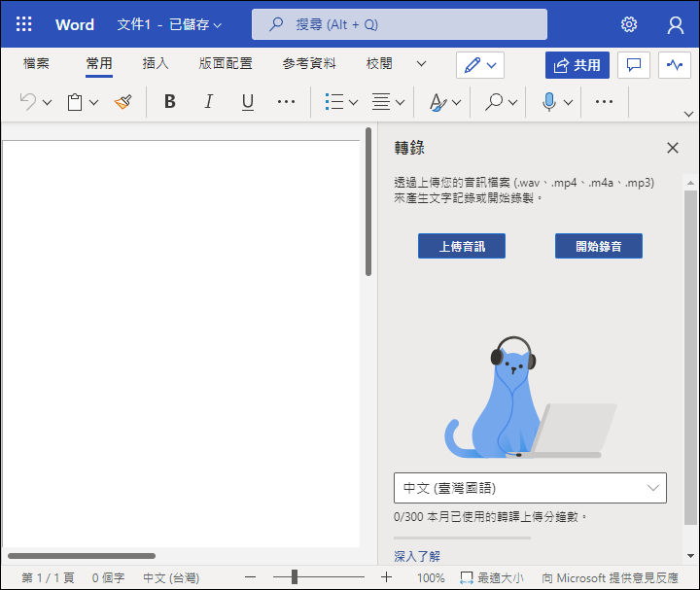Open the 校閱 tab

379,63
